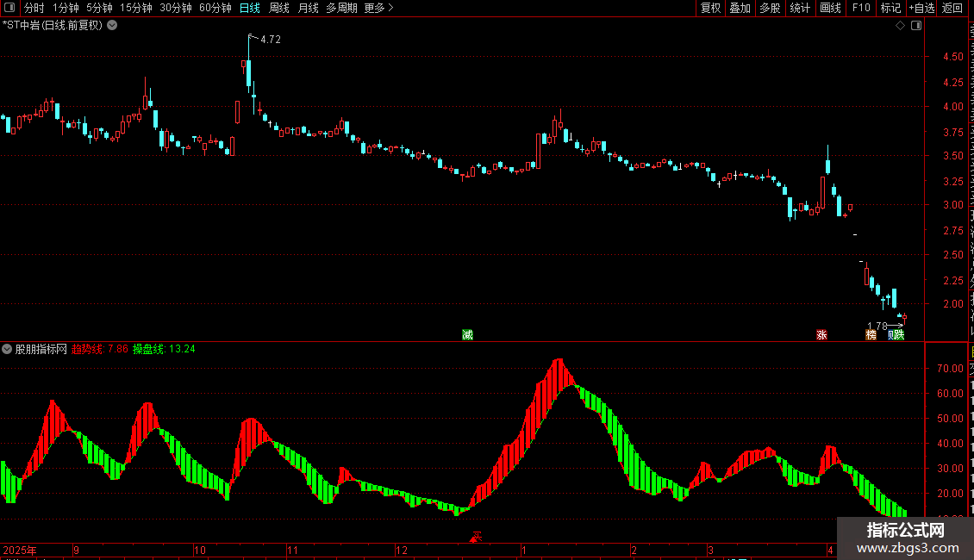Activate the 画线 drawing tool
This screenshot has width=974, height=560.
pos(830,8)
